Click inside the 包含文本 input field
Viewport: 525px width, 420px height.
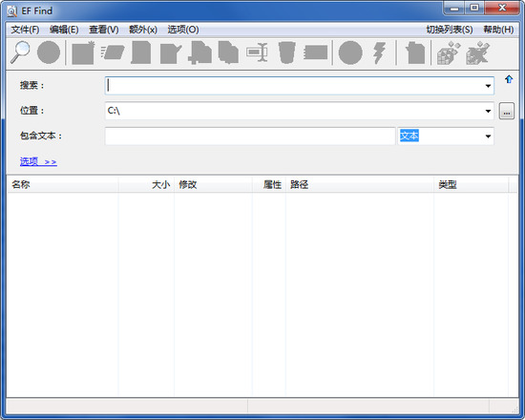(250, 136)
